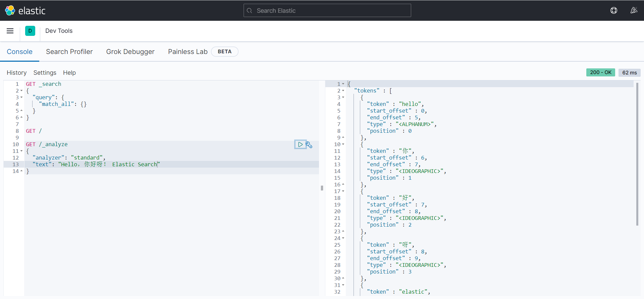The width and height of the screenshot is (644, 299).
Task: Collapse response fold arrow on line 3
Action: [x=343, y=98]
